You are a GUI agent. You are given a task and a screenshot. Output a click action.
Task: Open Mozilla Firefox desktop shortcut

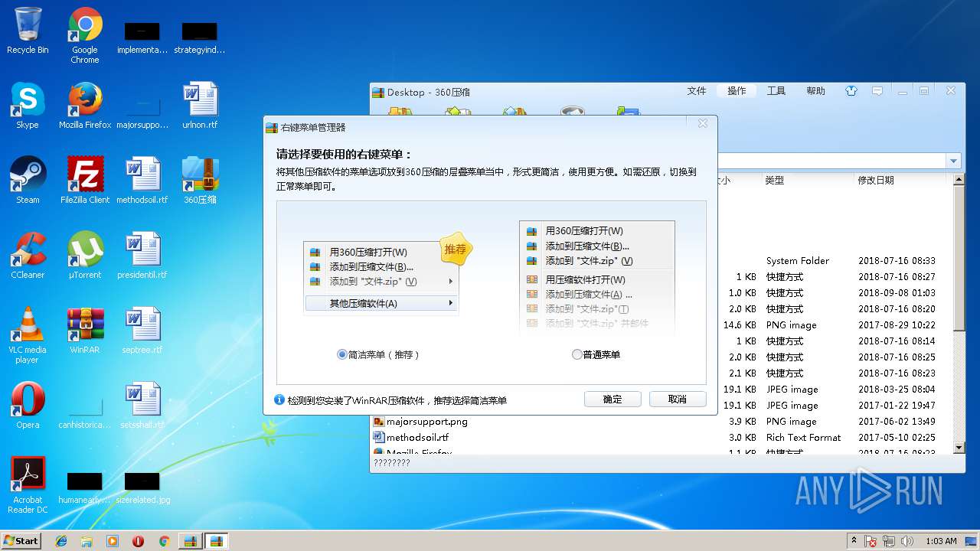(x=85, y=106)
